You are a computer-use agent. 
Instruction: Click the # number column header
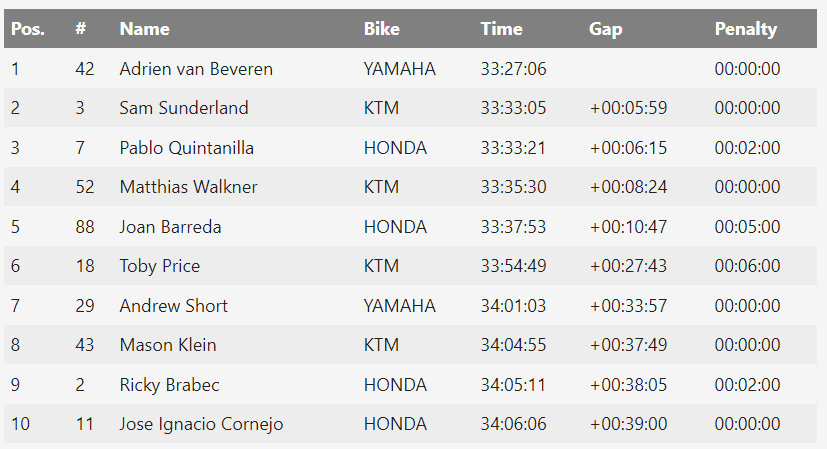[80, 29]
